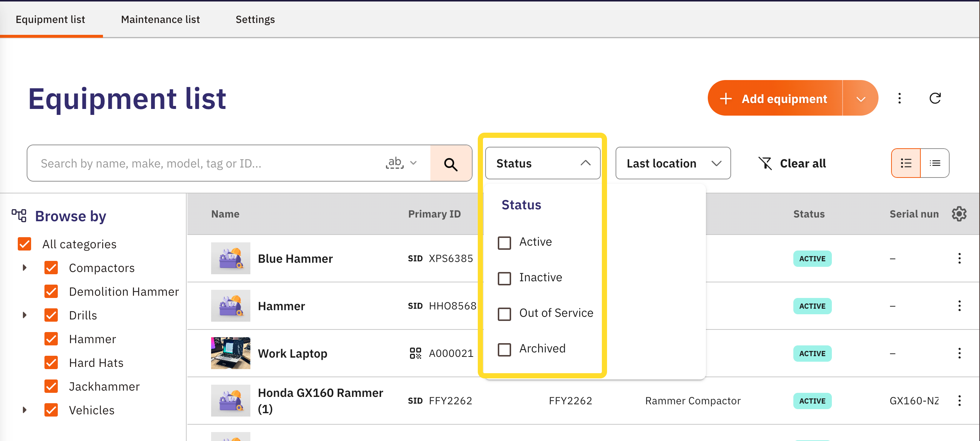Switch to detailed list view icon

point(906,163)
